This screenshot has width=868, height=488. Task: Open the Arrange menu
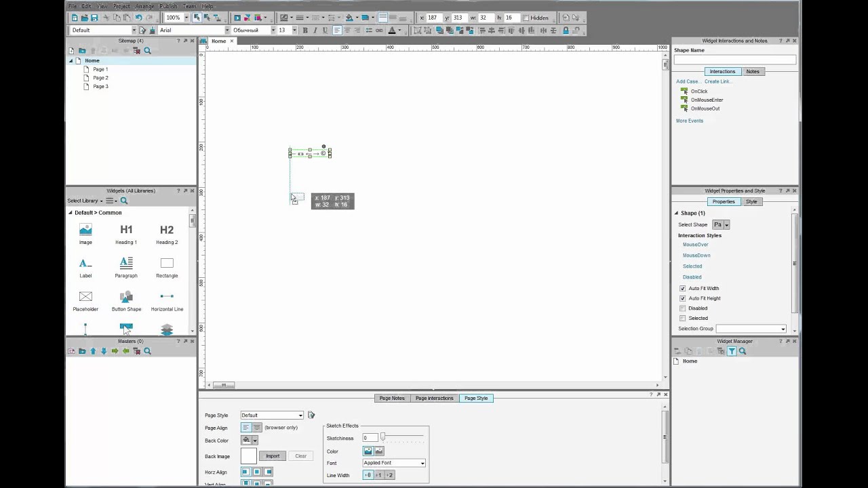coord(144,6)
